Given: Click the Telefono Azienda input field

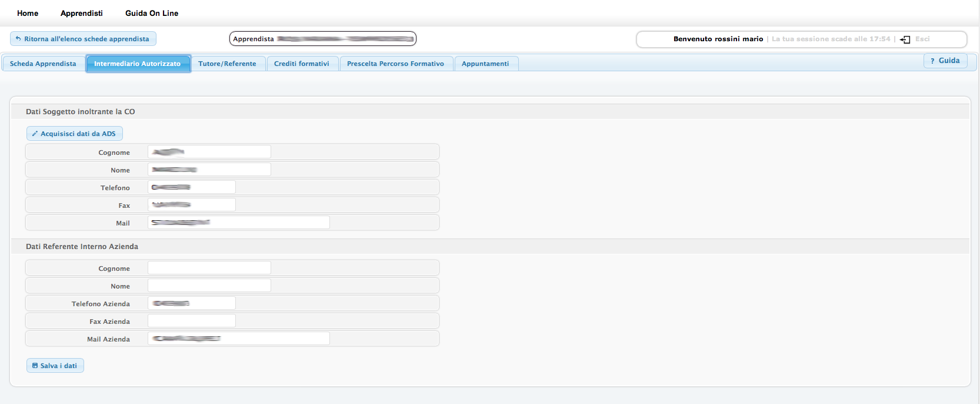Looking at the screenshot, I should pyautogui.click(x=191, y=303).
